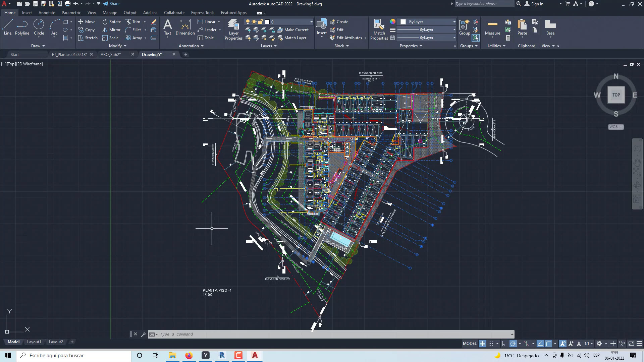Click the Dimension annotation tool
644x362 pixels.
point(185,27)
